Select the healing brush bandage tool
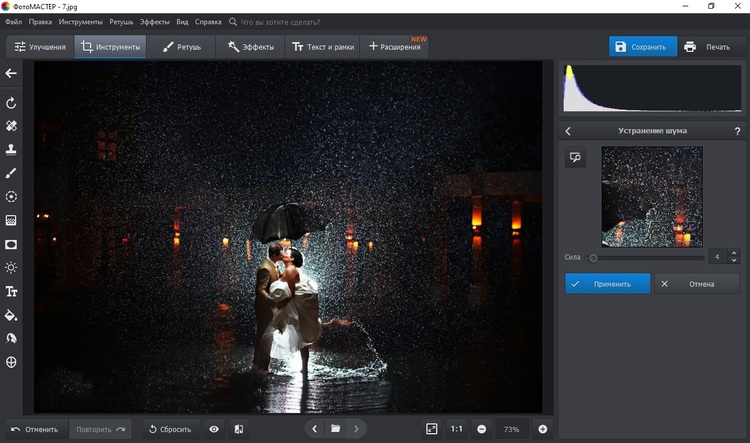 click(x=12, y=126)
